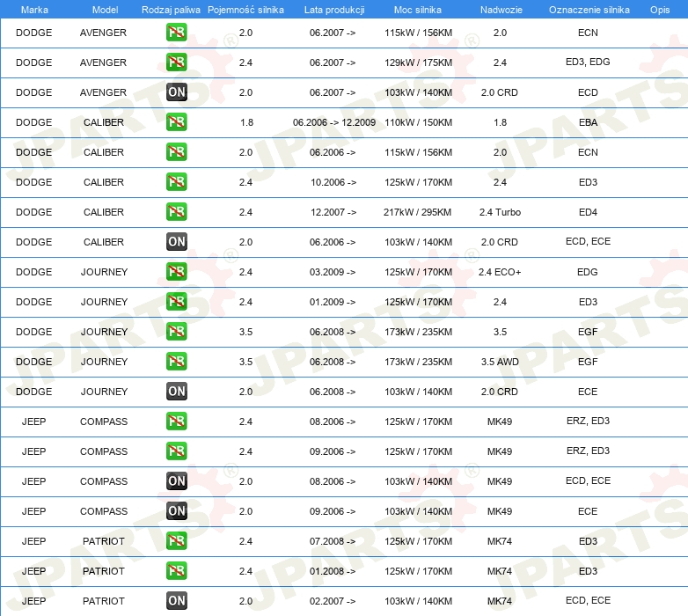The height and width of the screenshot is (616, 688).
Task: Select body cell '2.4 Turbo'
Action: [x=500, y=212]
